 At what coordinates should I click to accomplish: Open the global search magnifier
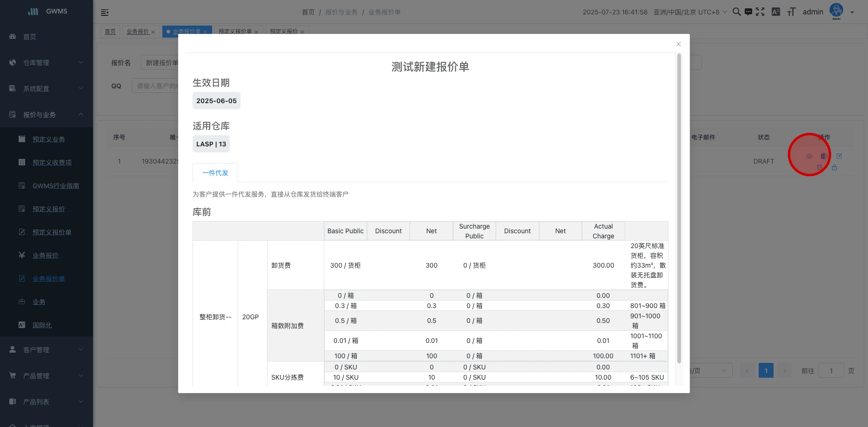click(x=736, y=12)
